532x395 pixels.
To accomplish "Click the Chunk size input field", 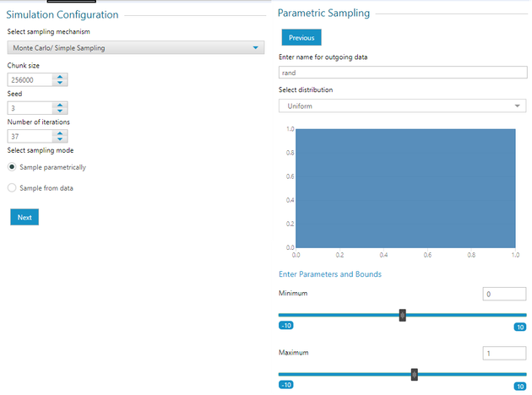I will pyautogui.click(x=30, y=80).
